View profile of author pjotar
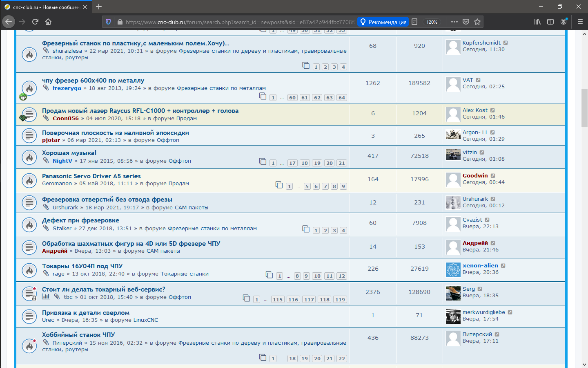Screen dimensions: 588x368 point(51,140)
